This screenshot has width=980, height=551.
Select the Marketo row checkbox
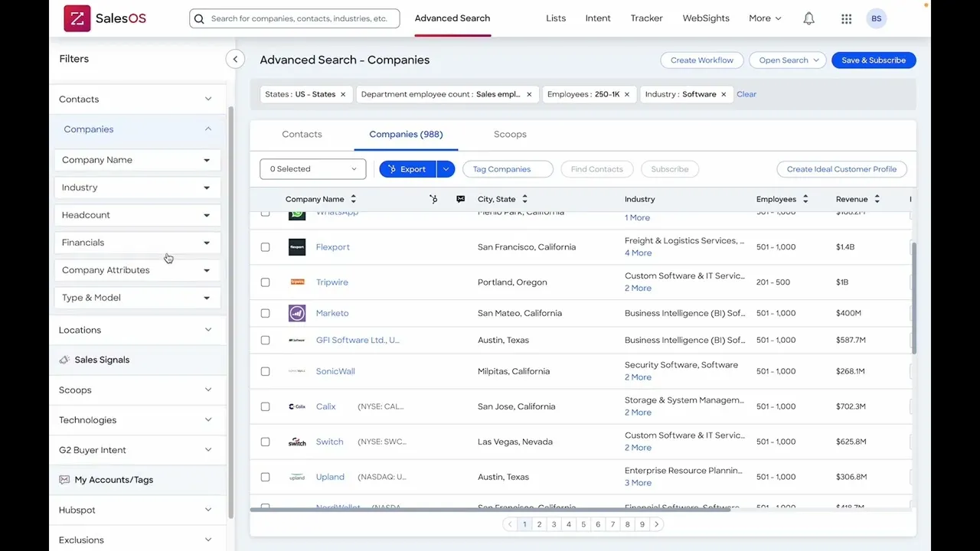(x=265, y=313)
